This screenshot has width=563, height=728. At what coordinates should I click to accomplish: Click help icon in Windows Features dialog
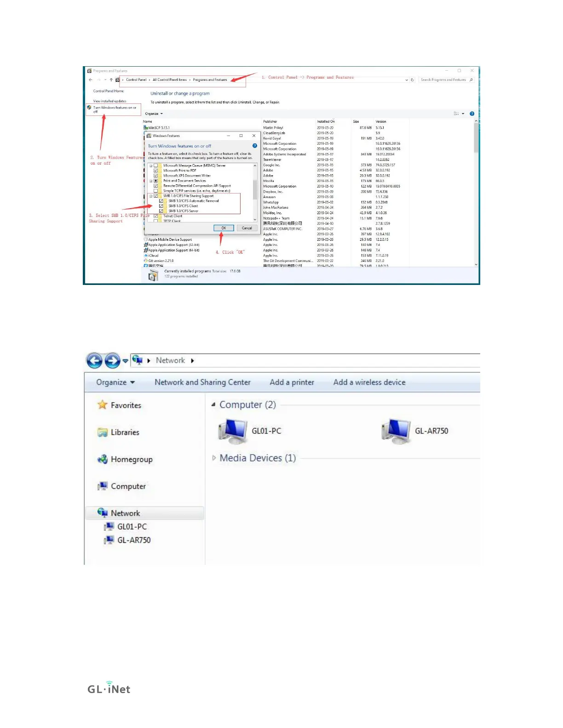[254, 146]
